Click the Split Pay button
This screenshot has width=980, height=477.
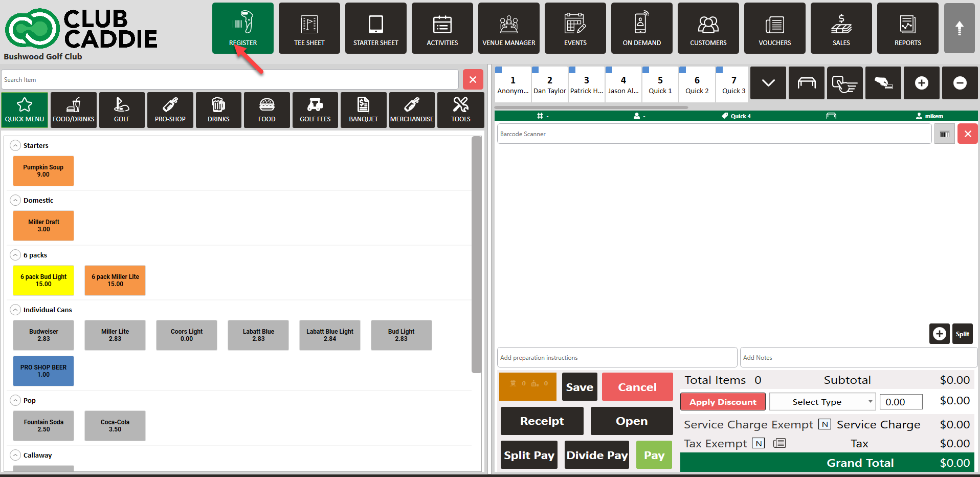529,455
